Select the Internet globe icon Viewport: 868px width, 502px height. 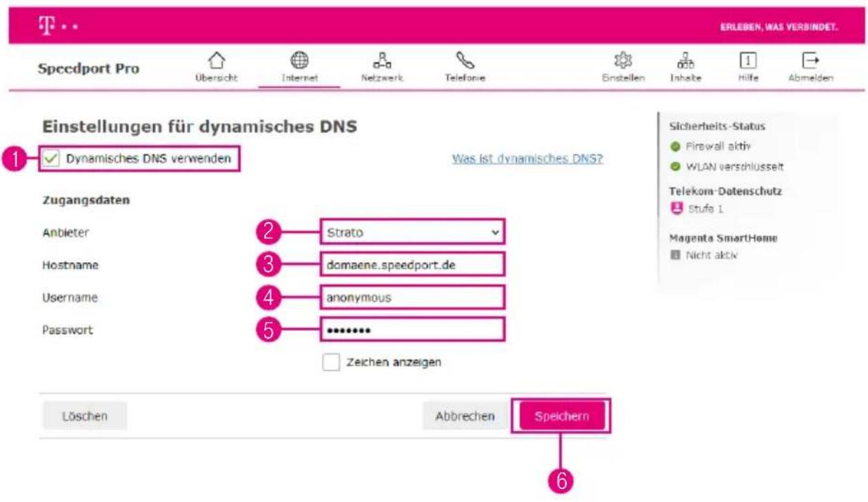(300, 60)
